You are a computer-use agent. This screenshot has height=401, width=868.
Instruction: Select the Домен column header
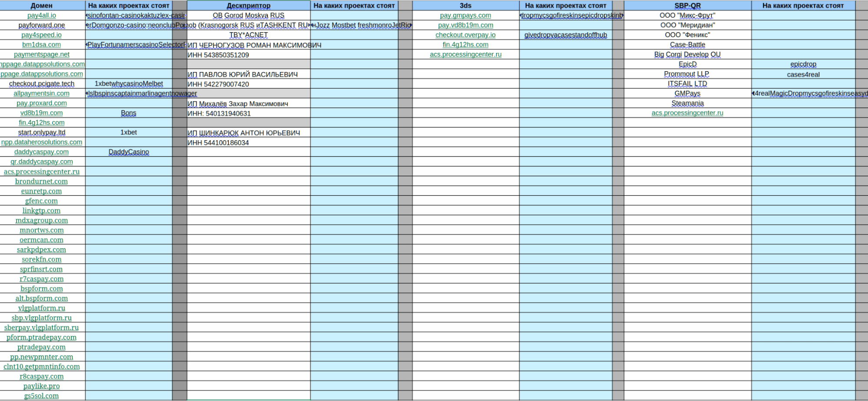point(43,6)
